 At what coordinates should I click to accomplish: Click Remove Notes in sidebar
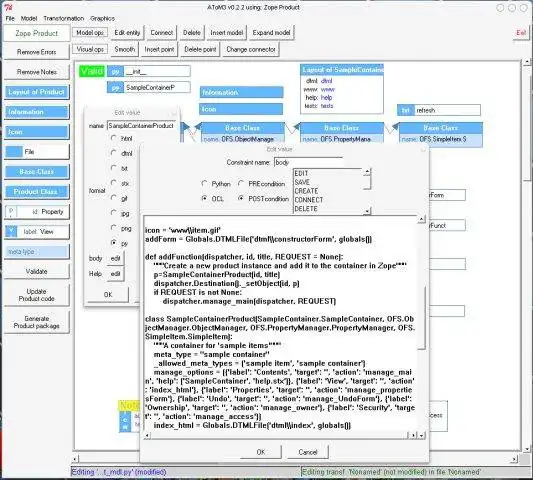click(36, 72)
